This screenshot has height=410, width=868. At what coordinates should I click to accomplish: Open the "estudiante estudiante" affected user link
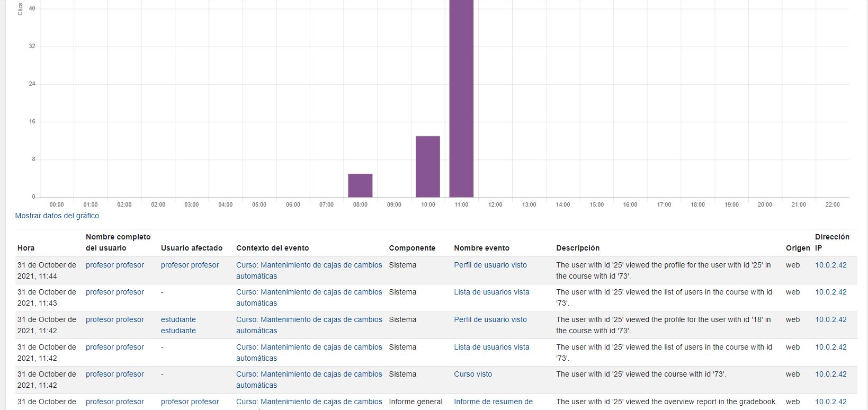tap(178, 325)
